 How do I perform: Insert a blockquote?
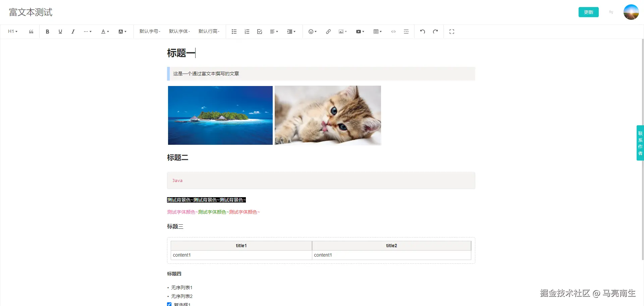pos(31,31)
